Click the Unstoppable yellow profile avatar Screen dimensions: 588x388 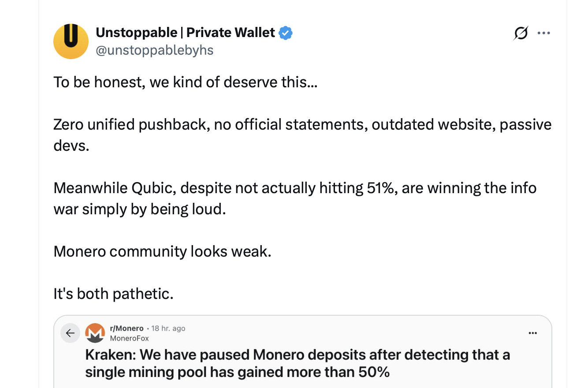71,41
